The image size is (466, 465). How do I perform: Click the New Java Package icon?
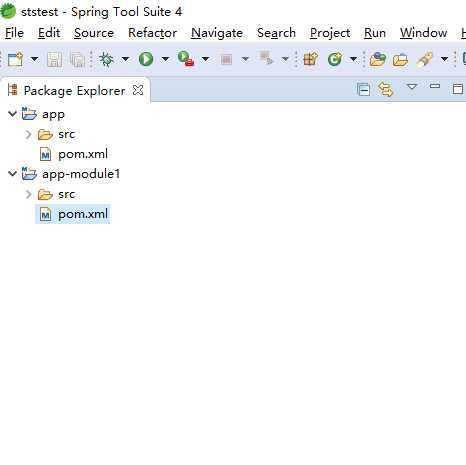[x=310, y=59]
